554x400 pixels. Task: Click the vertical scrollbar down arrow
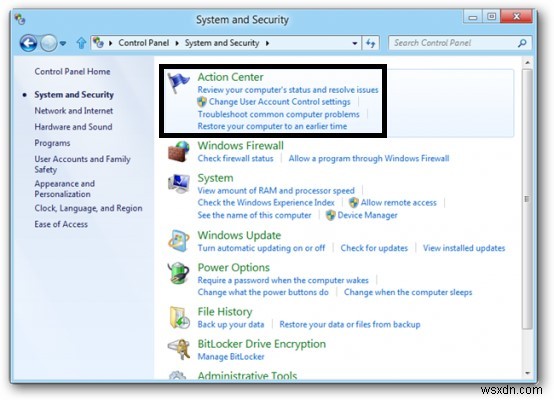(x=528, y=373)
